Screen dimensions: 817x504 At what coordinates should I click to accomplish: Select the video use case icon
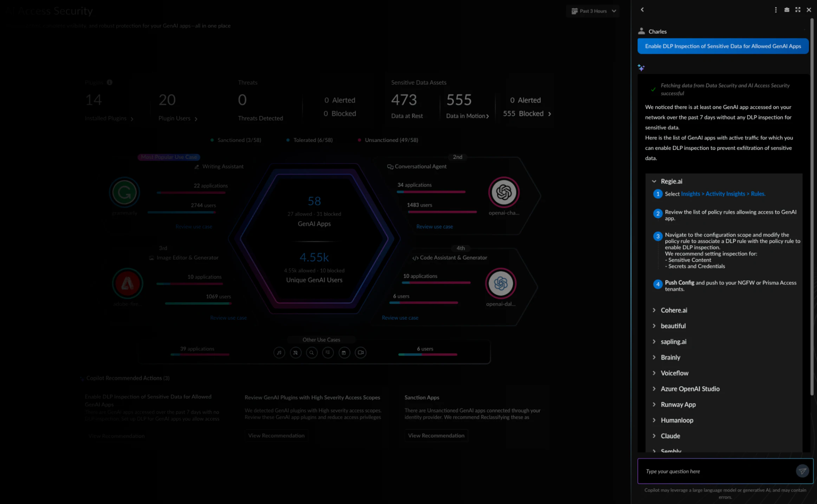point(361,353)
